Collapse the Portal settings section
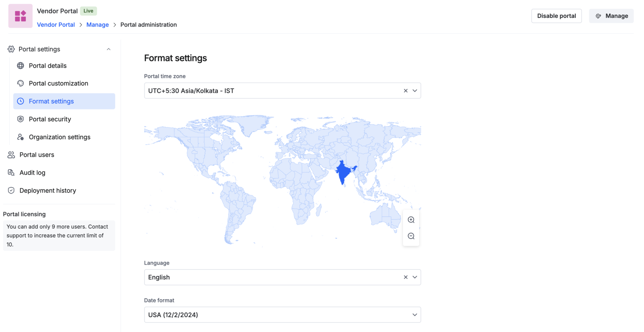The height and width of the screenshot is (332, 644). (109, 49)
